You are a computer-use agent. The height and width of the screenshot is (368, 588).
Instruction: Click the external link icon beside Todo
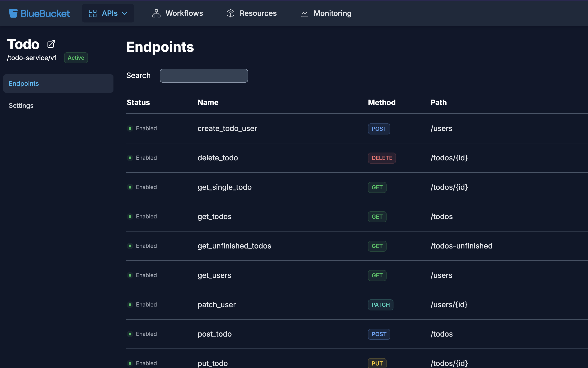pos(51,44)
